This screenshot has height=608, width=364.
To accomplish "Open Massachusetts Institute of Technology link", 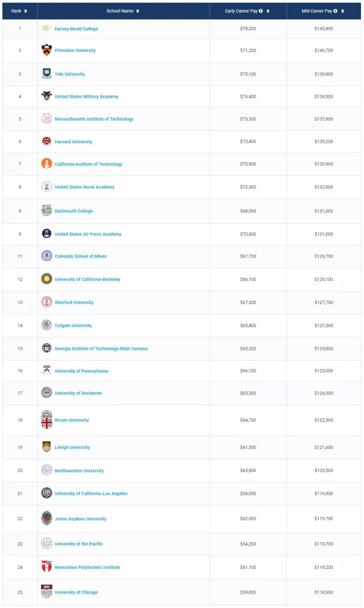I will point(94,119).
